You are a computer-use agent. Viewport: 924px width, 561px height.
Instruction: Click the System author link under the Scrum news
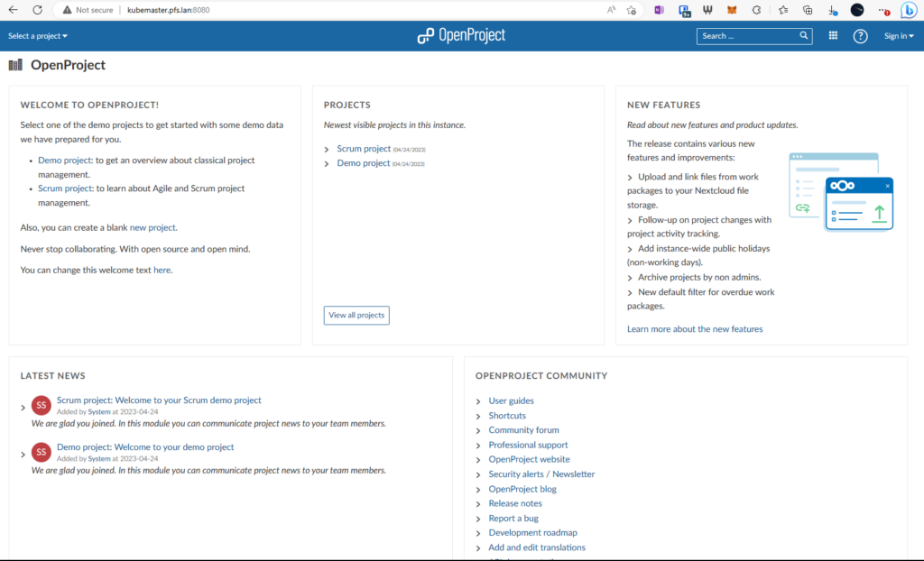99,412
